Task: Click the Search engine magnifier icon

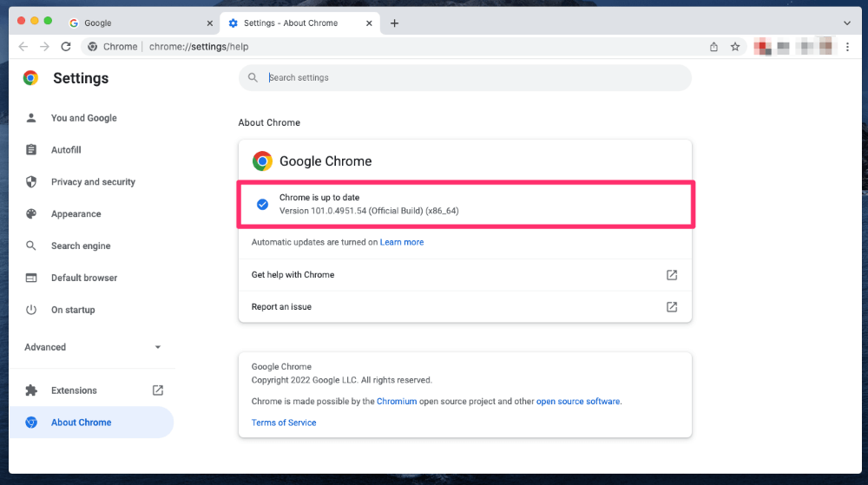Action: pyautogui.click(x=31, y=246)
